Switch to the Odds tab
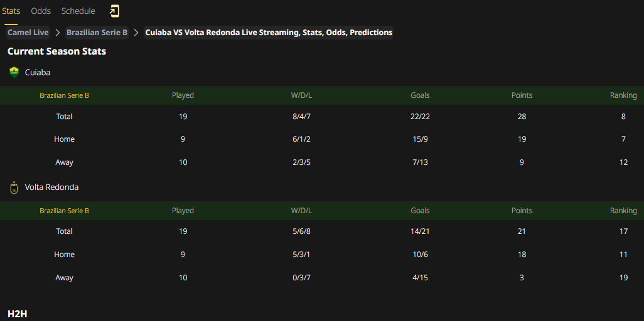This screenshot has height=321, width=644. coord(41,11)
